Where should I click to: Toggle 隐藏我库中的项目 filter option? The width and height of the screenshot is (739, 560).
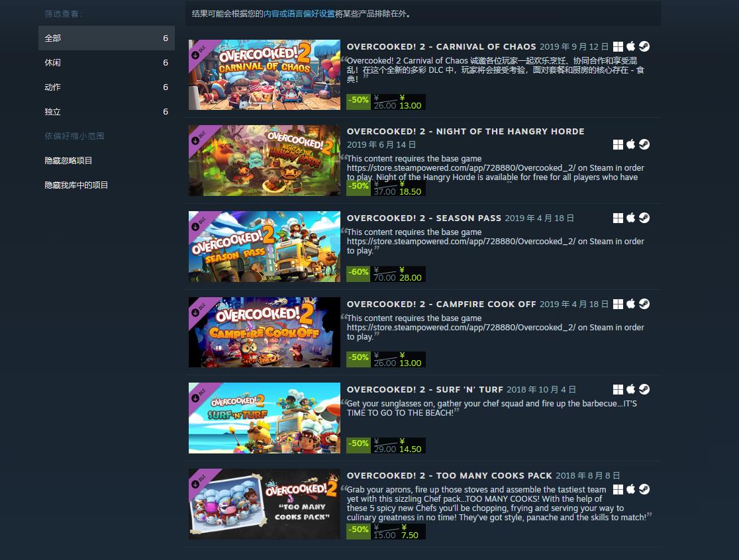coord(76,185)
